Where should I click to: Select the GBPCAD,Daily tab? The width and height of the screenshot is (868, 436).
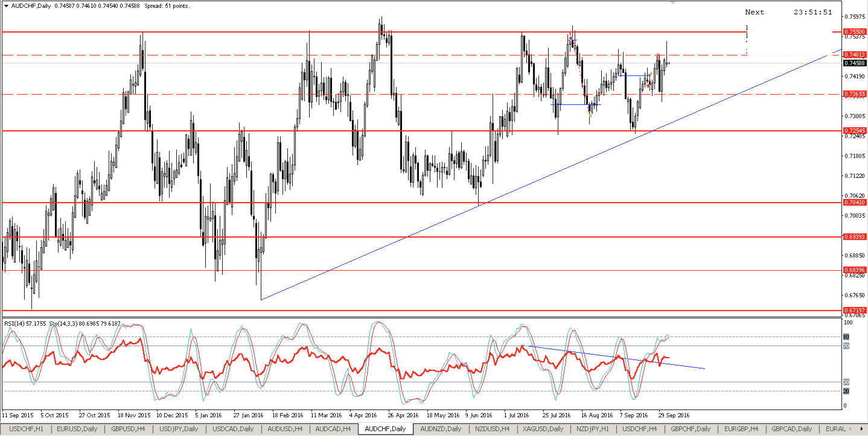791,429
